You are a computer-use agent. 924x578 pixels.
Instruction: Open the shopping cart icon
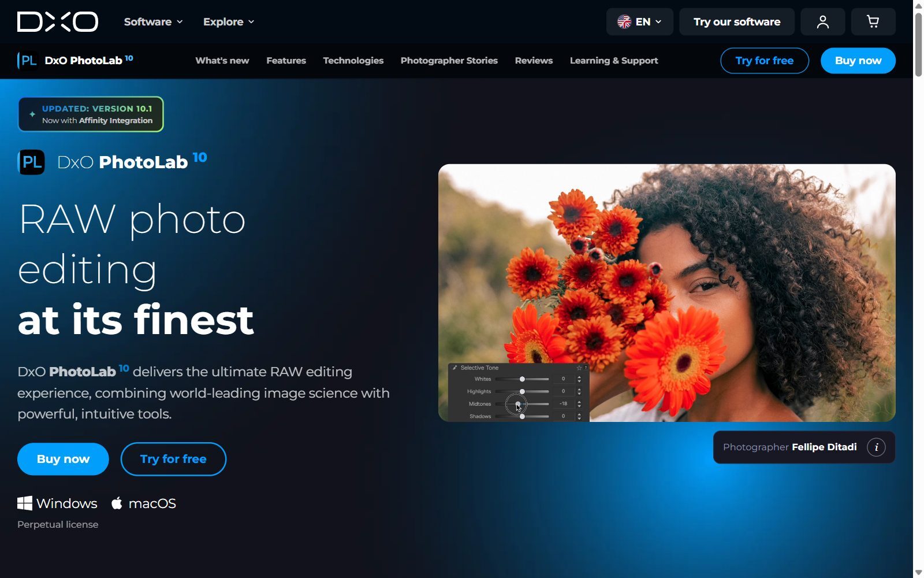[x=873, y=22]
